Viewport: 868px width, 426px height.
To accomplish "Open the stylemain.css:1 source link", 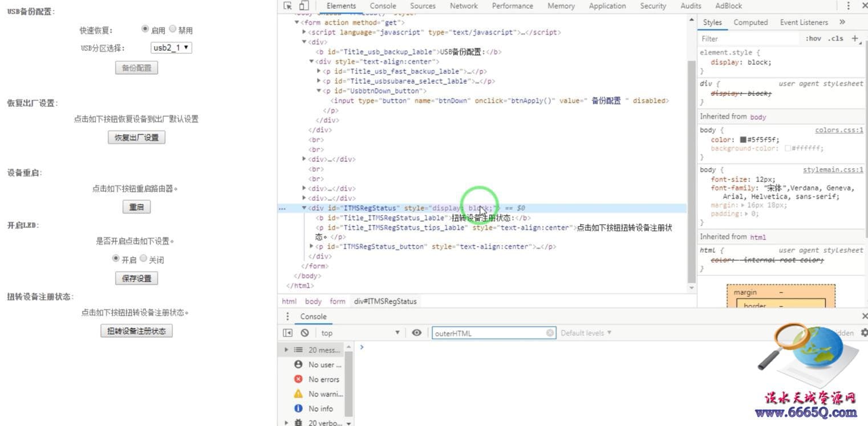I will pos(833,170).
